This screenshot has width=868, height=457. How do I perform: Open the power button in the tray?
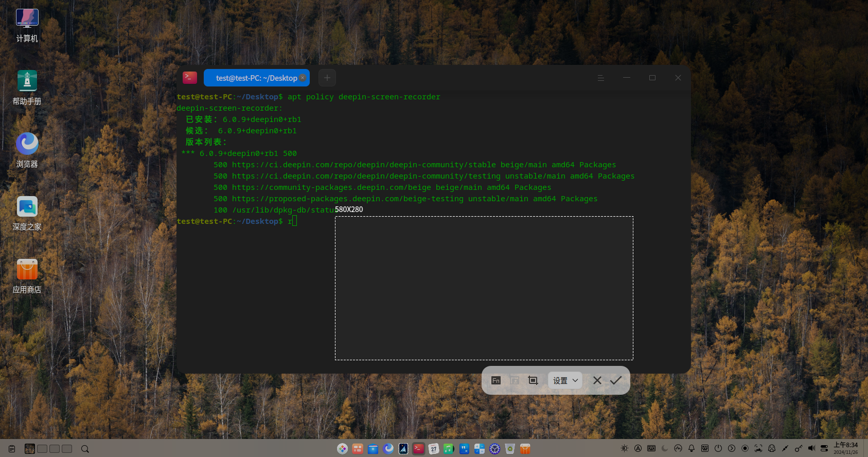[718, 448]
